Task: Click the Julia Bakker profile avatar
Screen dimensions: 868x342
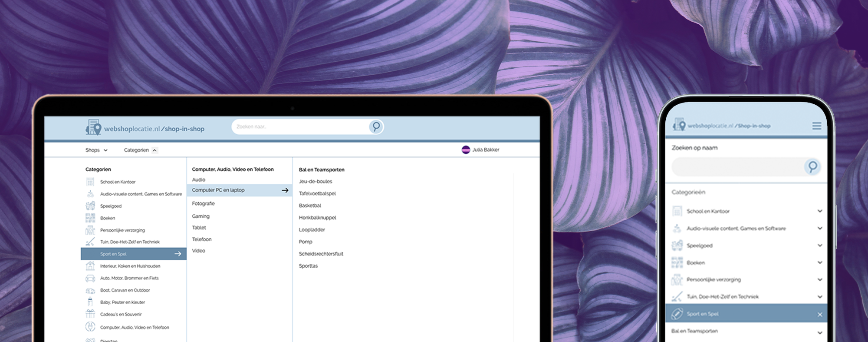Action: [466, 150]
